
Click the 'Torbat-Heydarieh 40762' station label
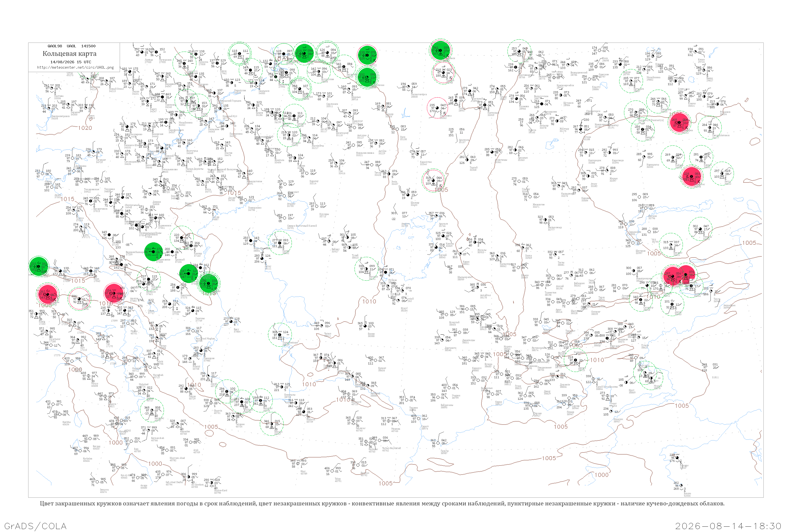391,449
